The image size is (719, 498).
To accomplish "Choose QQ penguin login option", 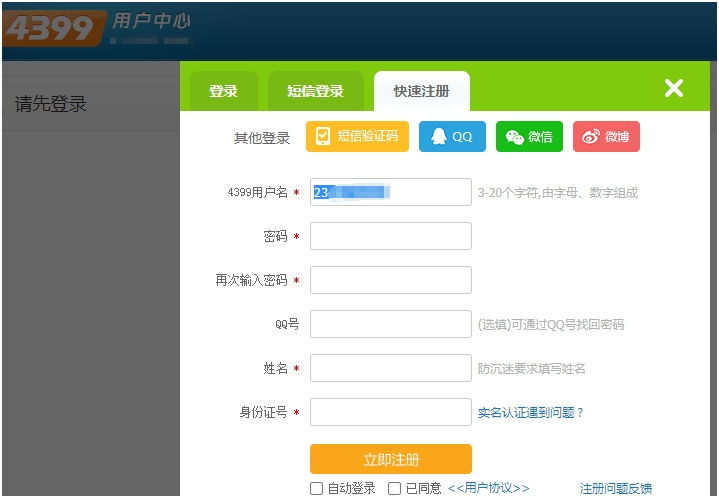I will 452,137.
